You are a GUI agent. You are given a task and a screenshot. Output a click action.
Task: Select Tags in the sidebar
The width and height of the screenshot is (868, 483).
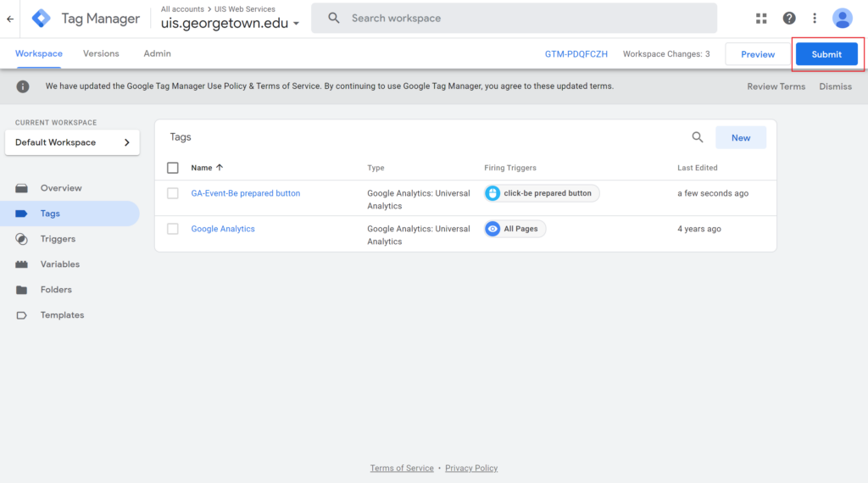50,214
